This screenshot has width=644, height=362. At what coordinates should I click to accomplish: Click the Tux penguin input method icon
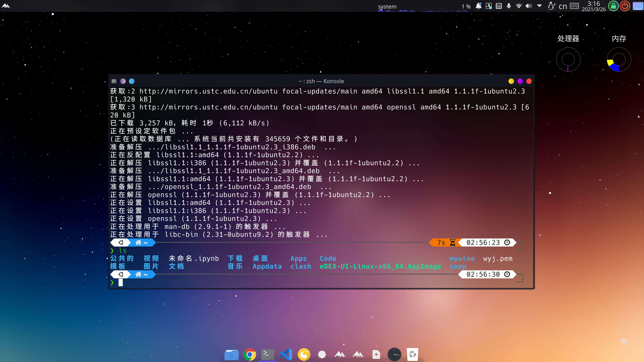click(551, 6)
